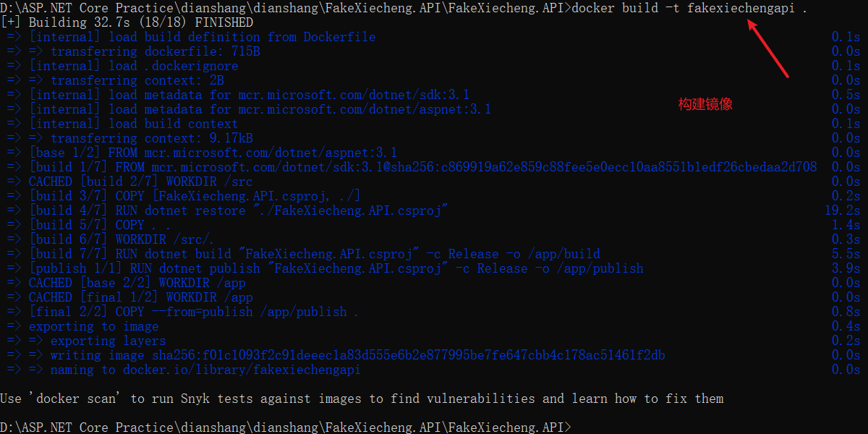868x434 pixels.
Task: Click the 'naming to docker.io/library/fakexiechengapi' line
Action: point(205,370)
